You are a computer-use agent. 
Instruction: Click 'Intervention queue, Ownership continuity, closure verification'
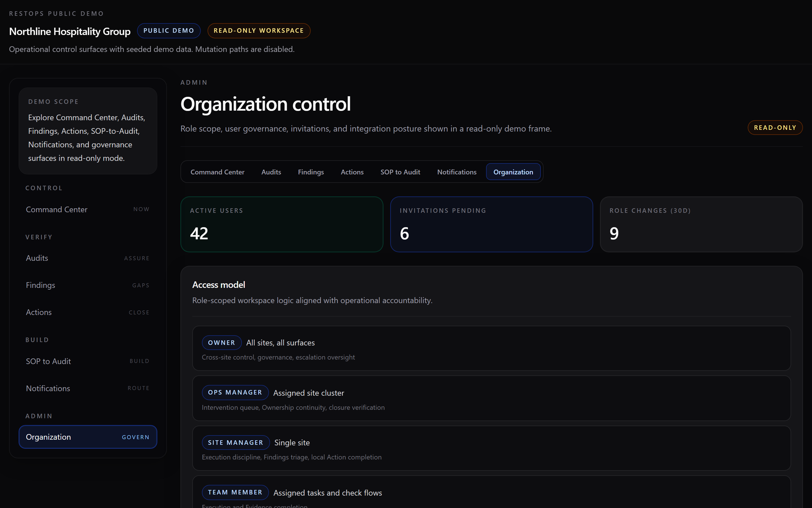(x=293, y=408)
